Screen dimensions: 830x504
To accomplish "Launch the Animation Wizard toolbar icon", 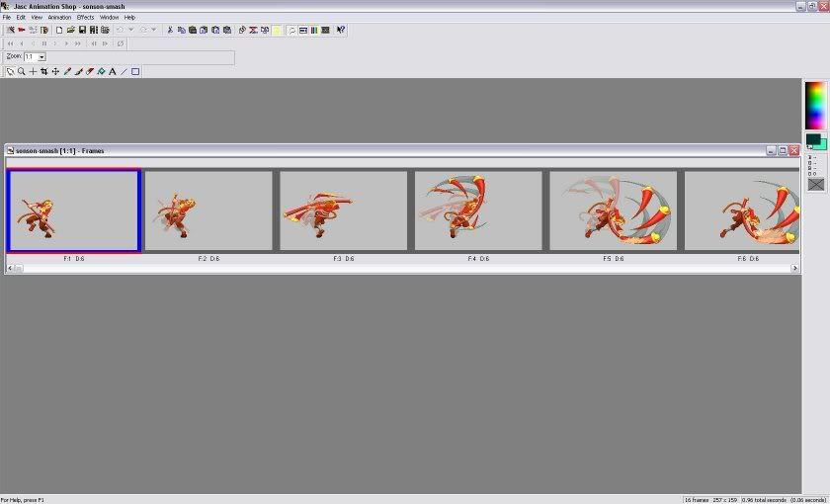I will [x=10, y=31].
